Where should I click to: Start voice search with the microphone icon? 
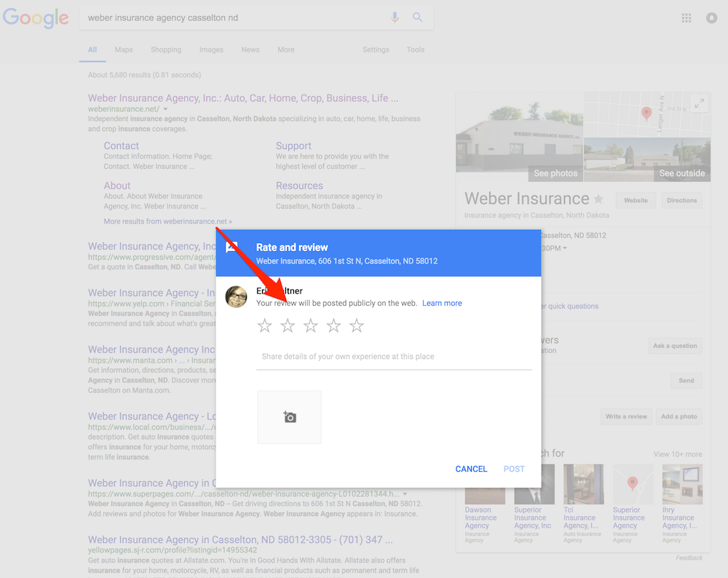(x=395, y=17)
